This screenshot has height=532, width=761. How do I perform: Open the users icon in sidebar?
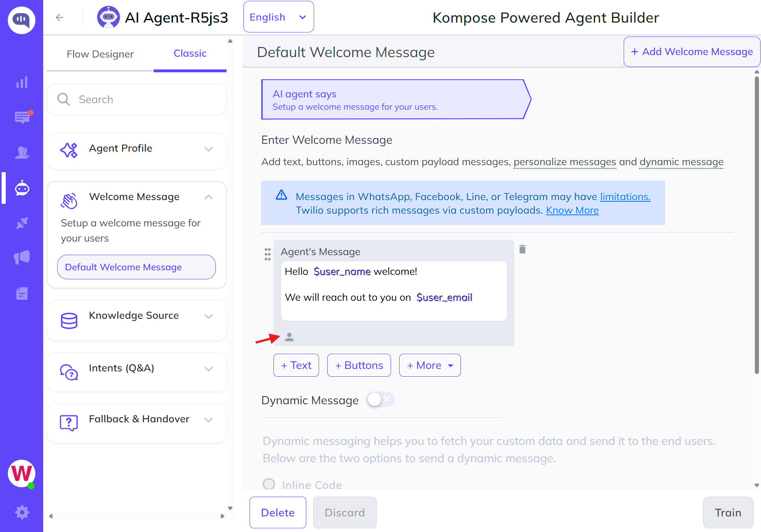click(22, 153)
